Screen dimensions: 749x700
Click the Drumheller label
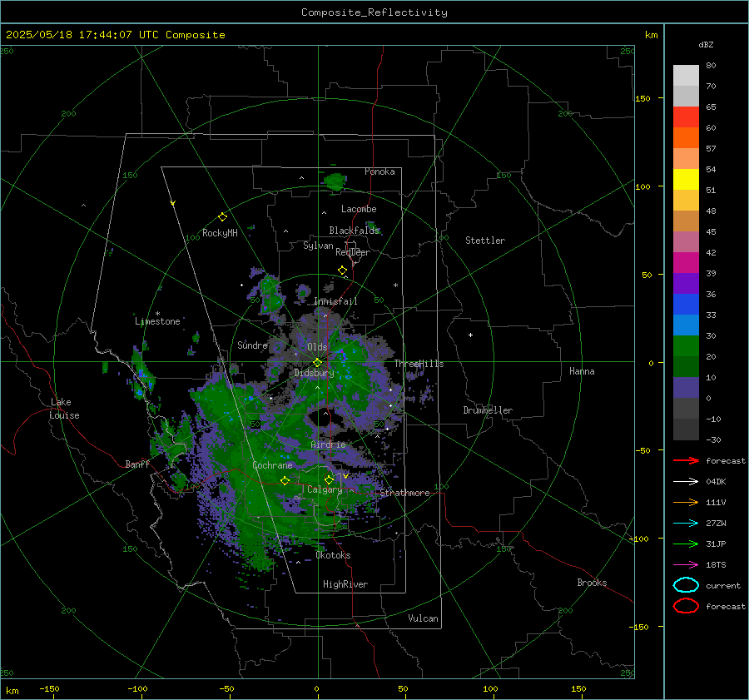[x=488, y=410]
